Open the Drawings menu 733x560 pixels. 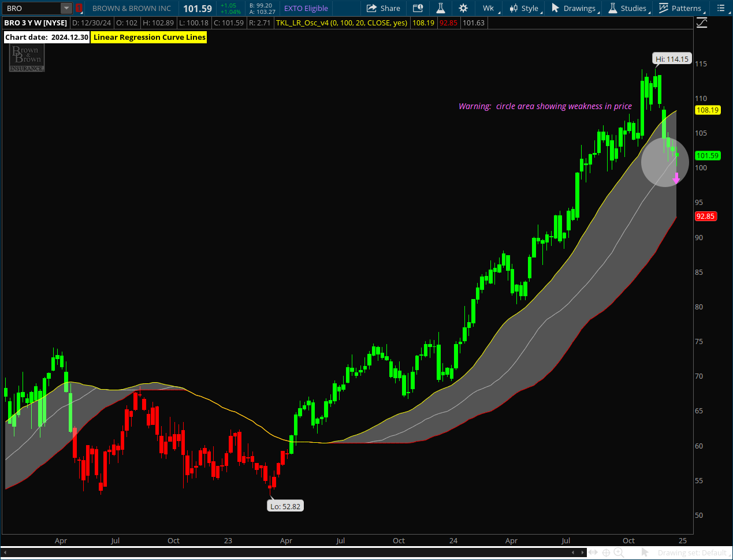(x=575, y=8)
